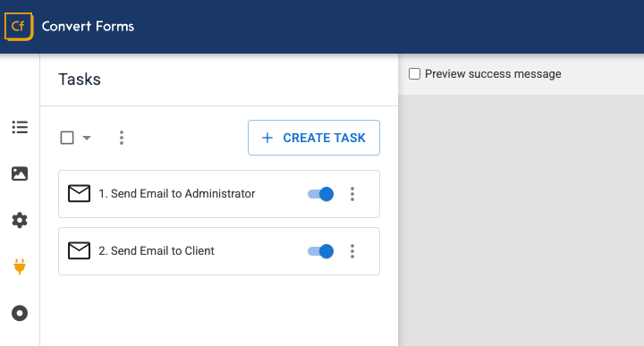Expand the selection dropdown arrow
This screenshot has height=346, width=644.
[x=87, y=138]
